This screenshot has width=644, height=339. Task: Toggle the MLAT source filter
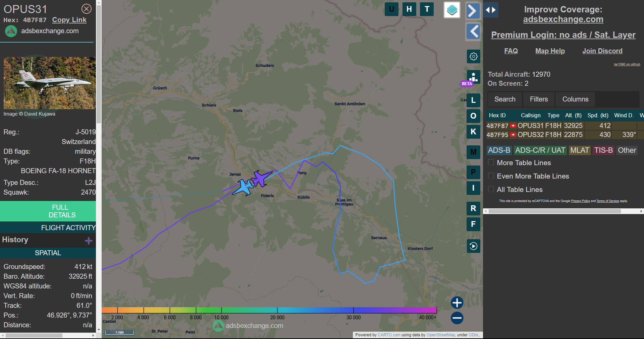580,150
